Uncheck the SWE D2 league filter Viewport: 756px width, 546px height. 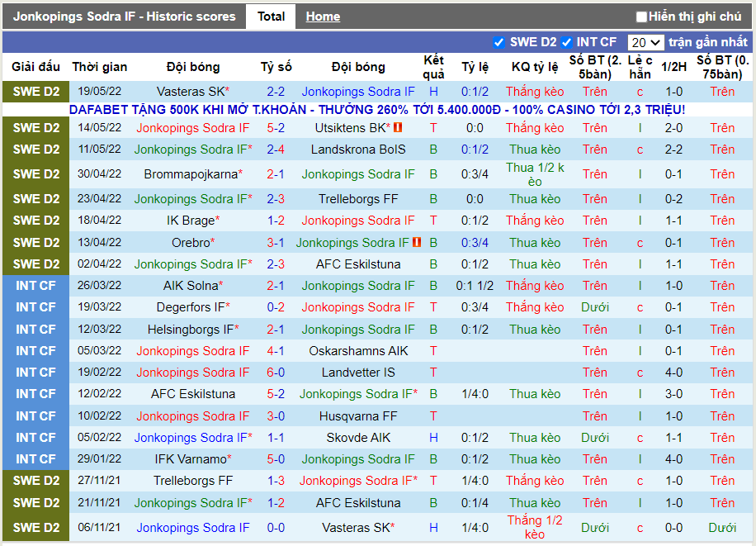[x=499, y=42]
